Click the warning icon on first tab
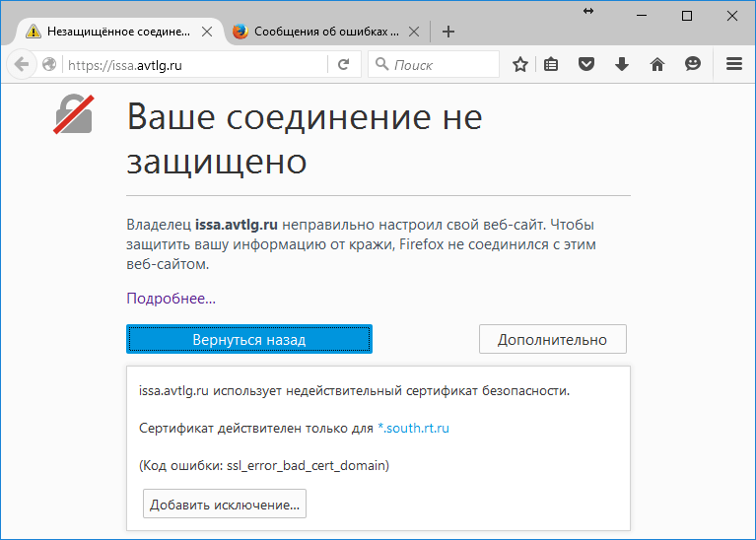The height and width of the screenshot is (540, 756). 34,32
